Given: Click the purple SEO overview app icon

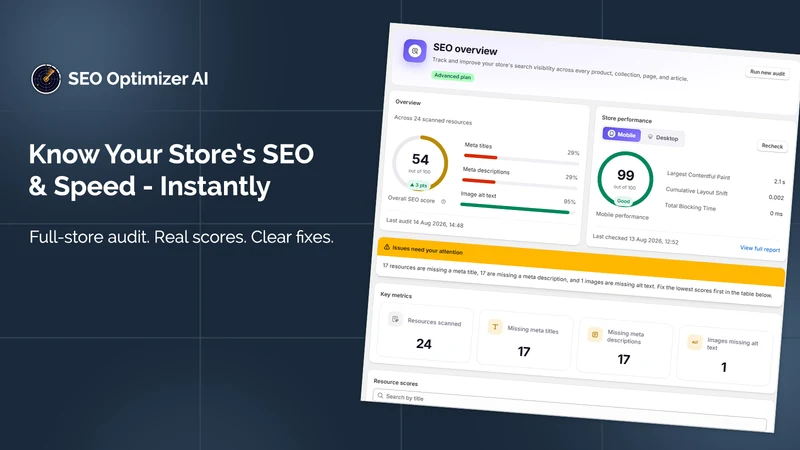Looking at the screenshot, I should tap(415, 51).
